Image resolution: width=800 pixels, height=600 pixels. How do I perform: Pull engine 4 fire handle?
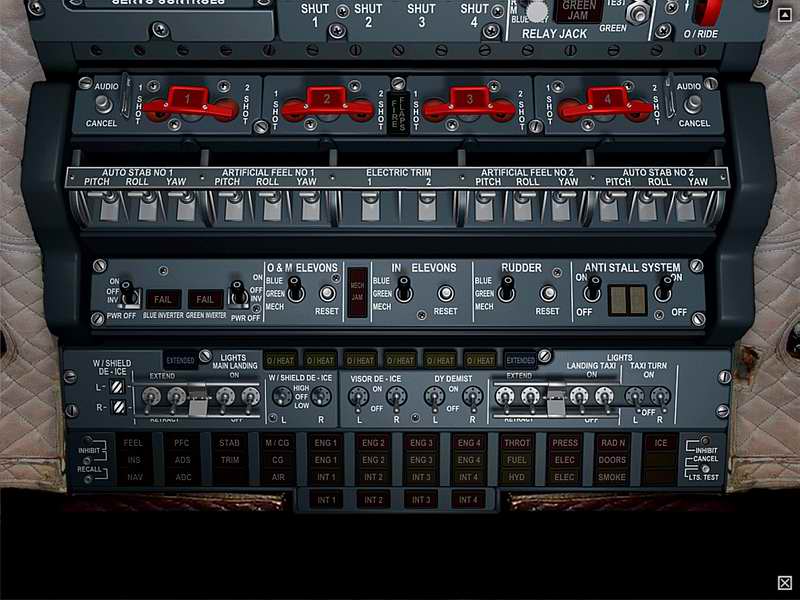coord(606,104)
